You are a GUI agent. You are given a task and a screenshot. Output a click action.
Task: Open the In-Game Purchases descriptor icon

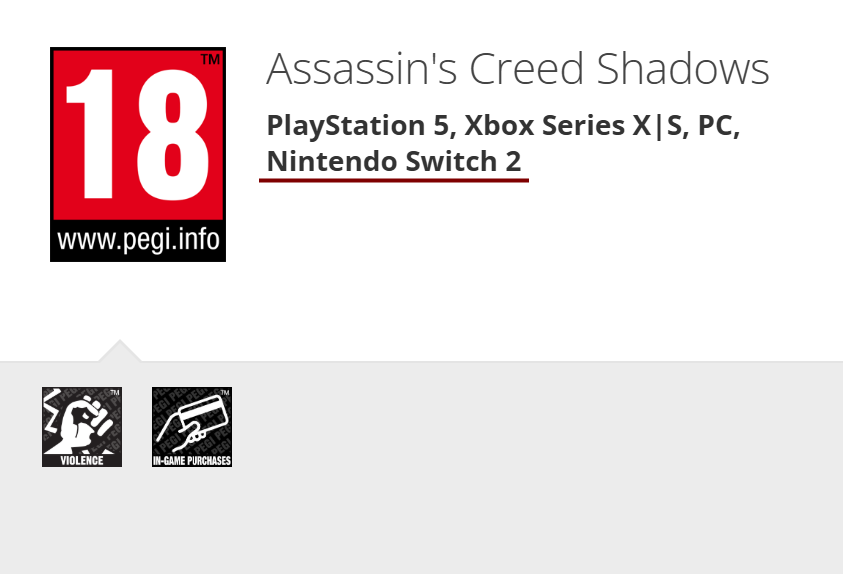coord(192,427)
